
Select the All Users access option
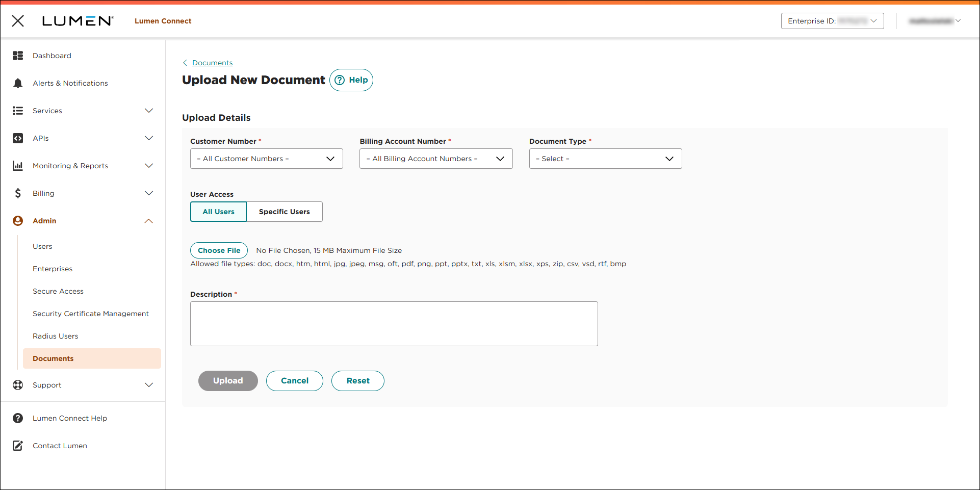pyautogui.click(x=218, y=212)
